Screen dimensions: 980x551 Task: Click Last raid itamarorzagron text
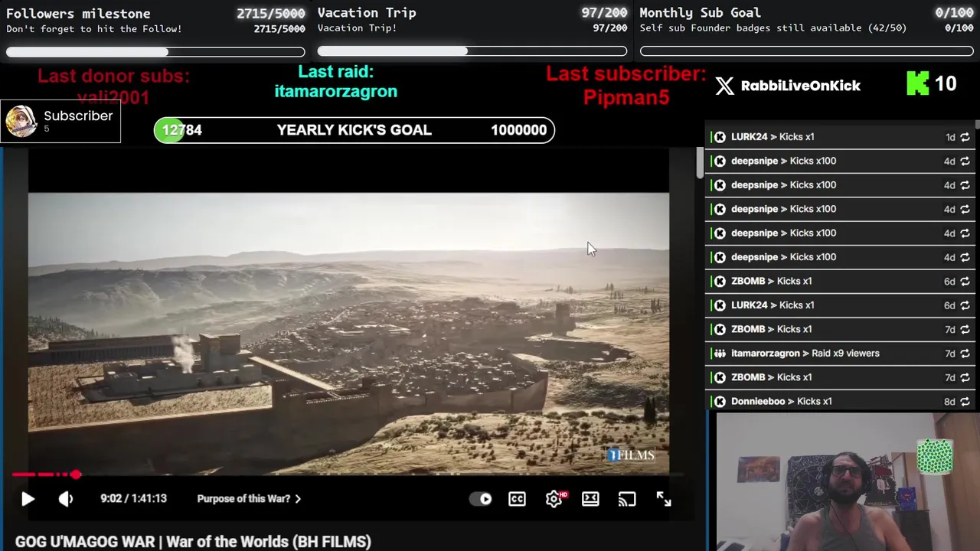tap(335, 81)
